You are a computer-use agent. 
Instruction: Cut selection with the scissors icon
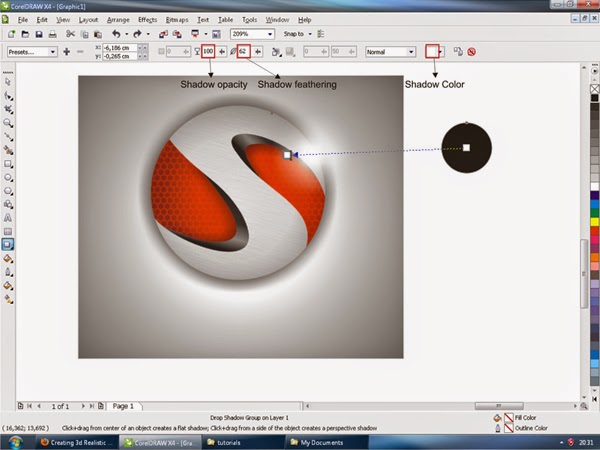70,34
